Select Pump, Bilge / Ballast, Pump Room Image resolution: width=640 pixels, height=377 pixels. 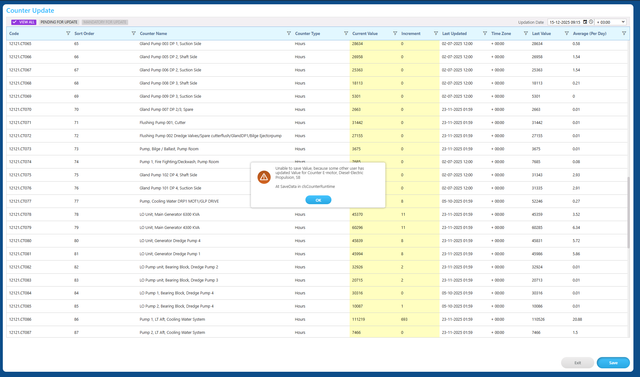(x=169, y=149)
